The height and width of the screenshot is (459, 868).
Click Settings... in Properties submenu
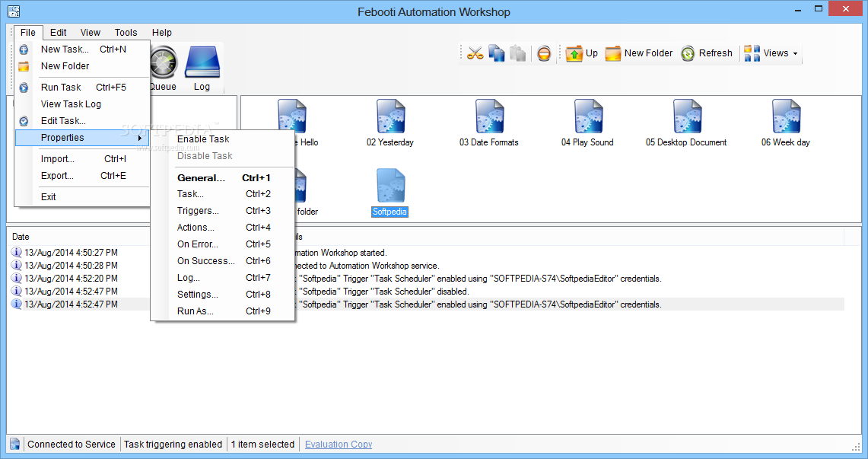[x=223, y=294]
